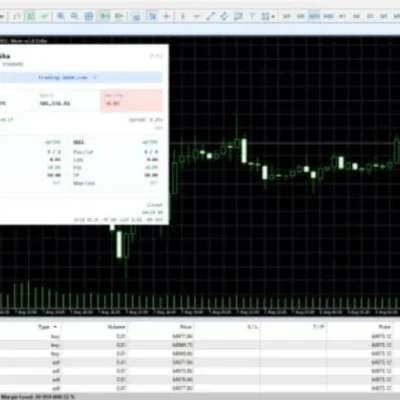Click the Zoom Out magnifier icon
The height and width of the screenshot is (400, 400).
point(75,16)
